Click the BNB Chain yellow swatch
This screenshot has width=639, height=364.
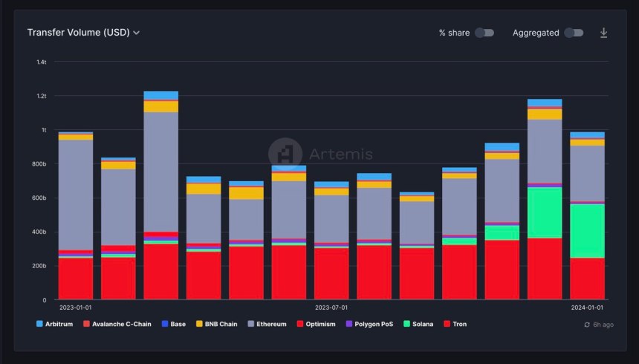tap(201, 324)
